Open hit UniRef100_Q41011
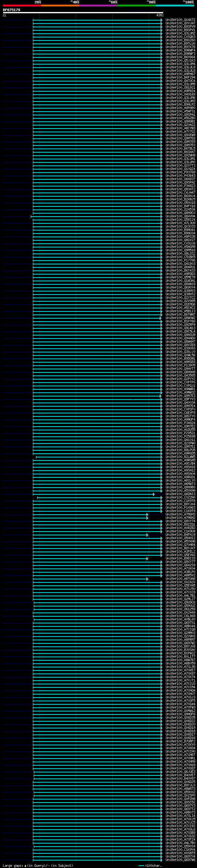This screenshot has width=197, height=868. 180,440
